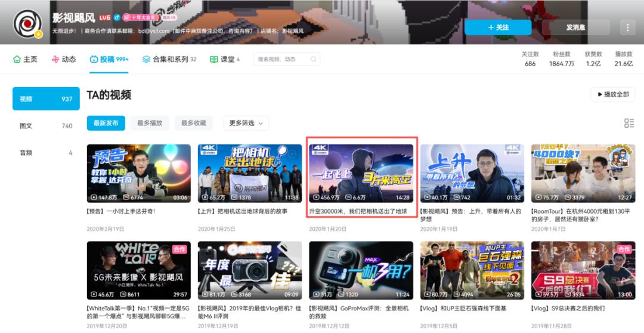
Task: Expand the 更多筛选 dropdown
Action: (x=246, y=123)
